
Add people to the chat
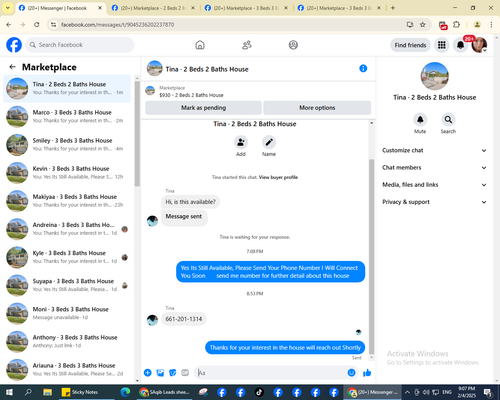(241, 143)
